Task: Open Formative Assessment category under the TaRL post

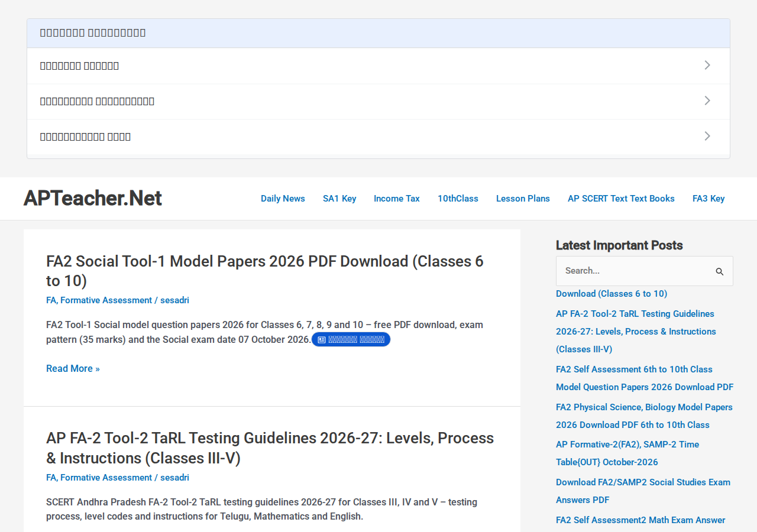Action: coord(106,478)
